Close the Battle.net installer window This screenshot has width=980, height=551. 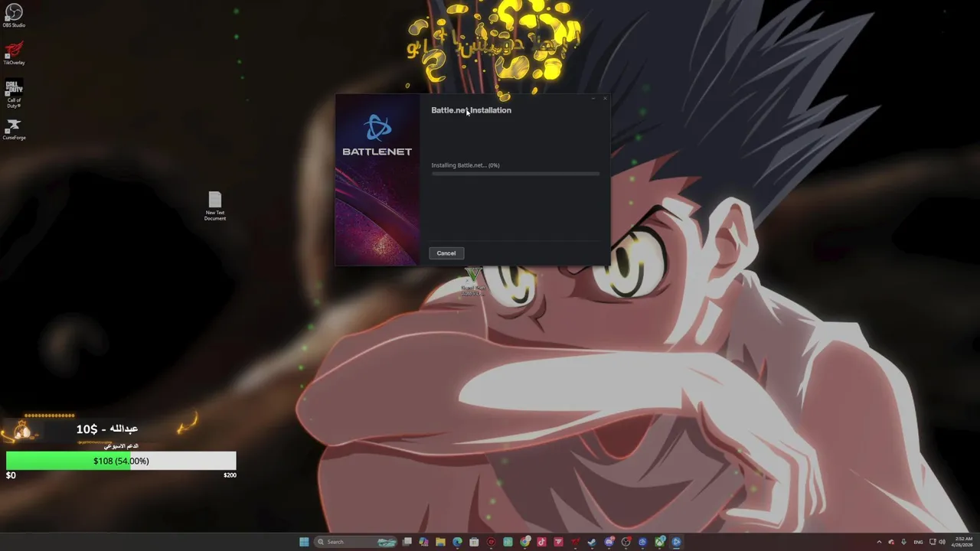click(605, 98)
